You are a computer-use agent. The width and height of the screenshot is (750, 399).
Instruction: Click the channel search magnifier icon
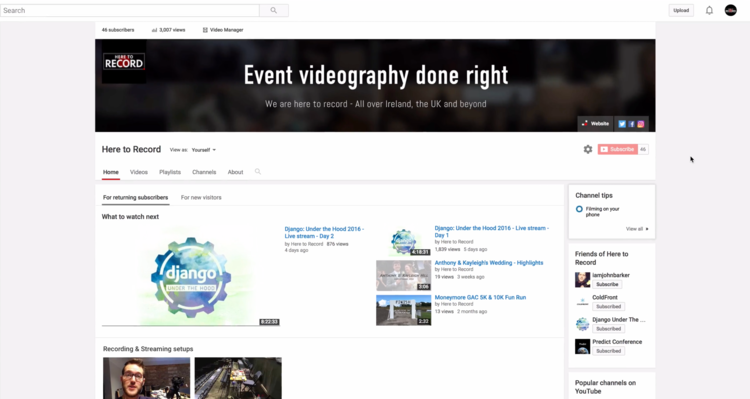(x=258, y=171)
